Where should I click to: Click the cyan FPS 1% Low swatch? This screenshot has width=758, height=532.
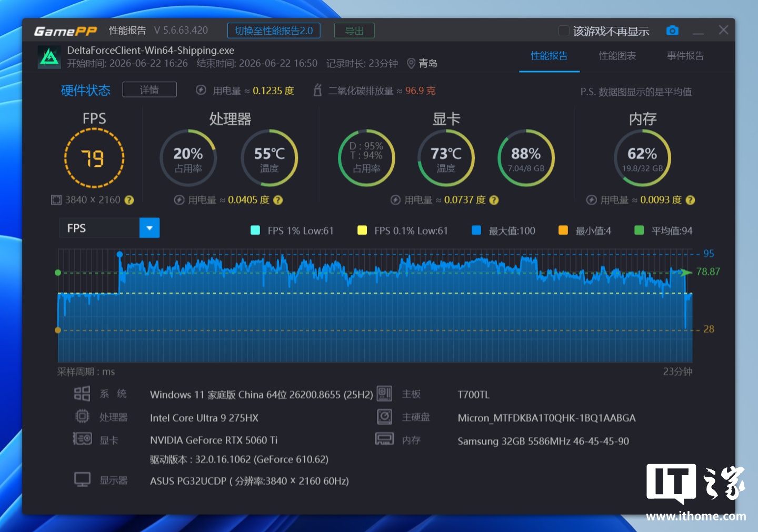pos(255,230)
